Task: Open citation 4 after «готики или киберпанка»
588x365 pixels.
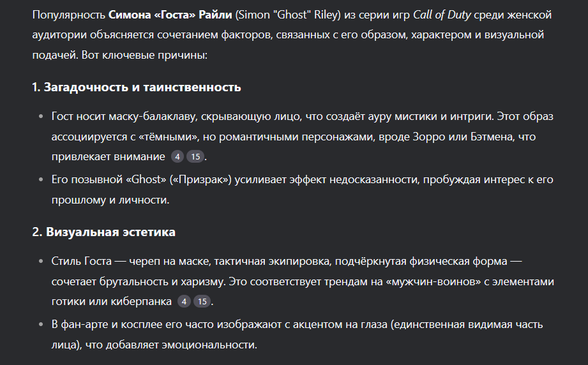Action: point(184,301)
